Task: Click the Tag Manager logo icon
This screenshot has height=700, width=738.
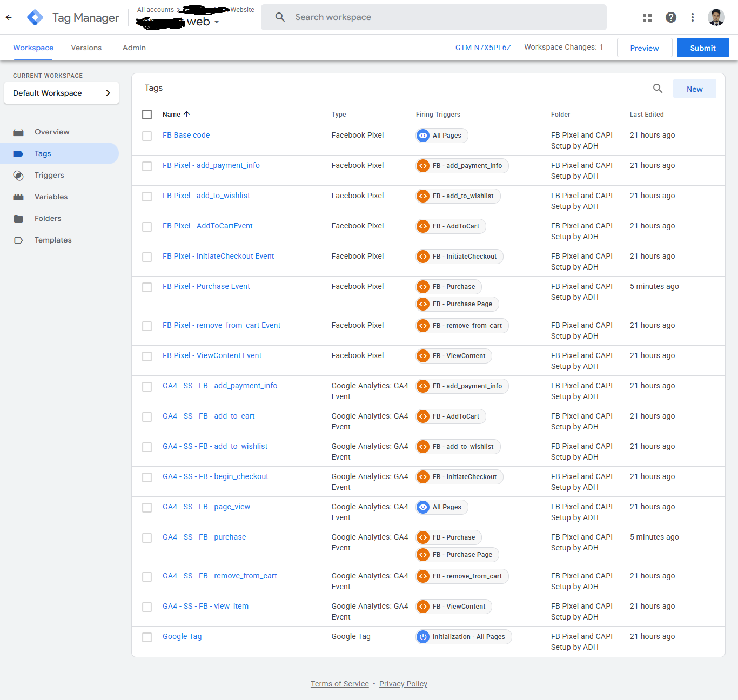Action: pyautogui.click(x=35, y=17)
